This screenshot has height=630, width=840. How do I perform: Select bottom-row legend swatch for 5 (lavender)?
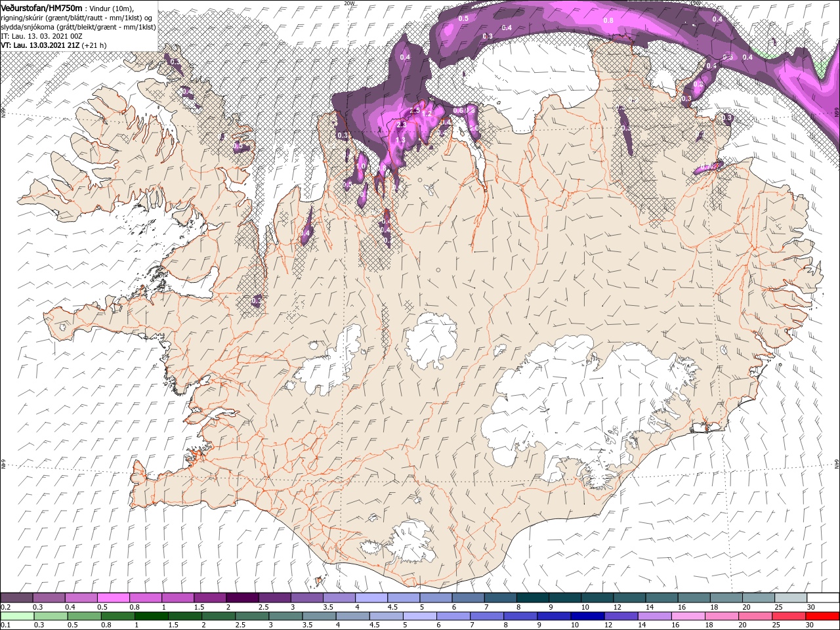(420, 616)
